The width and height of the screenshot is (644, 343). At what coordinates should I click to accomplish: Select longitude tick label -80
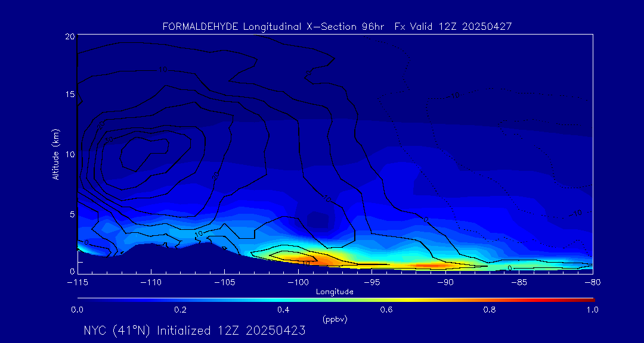click(592, 282)
